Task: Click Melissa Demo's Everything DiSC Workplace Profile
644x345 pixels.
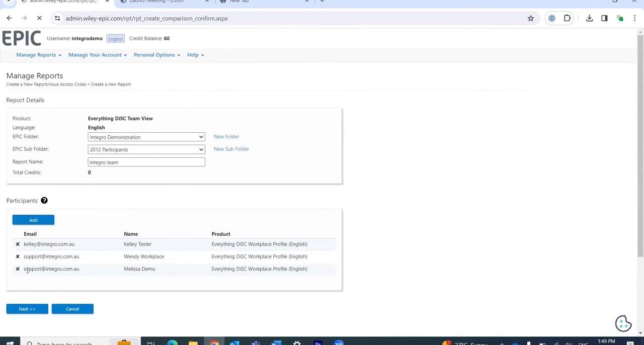Action: point(259,269)
